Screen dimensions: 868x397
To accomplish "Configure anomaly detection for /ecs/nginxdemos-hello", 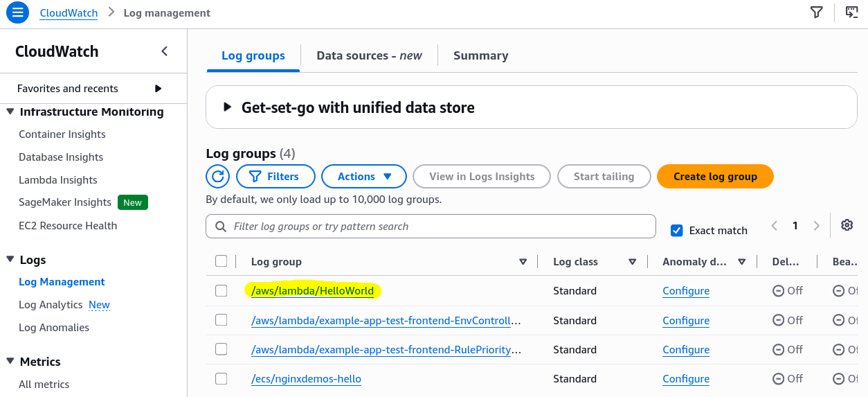I will 686,378.
